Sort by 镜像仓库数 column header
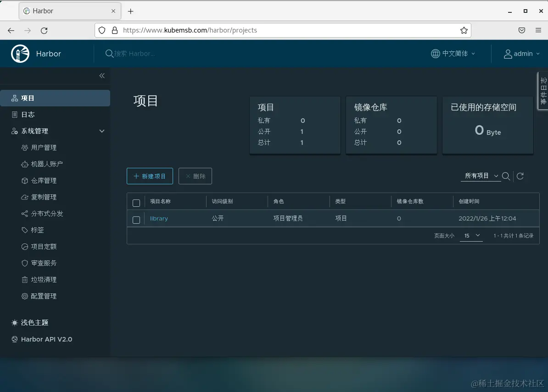 point(410,201)
